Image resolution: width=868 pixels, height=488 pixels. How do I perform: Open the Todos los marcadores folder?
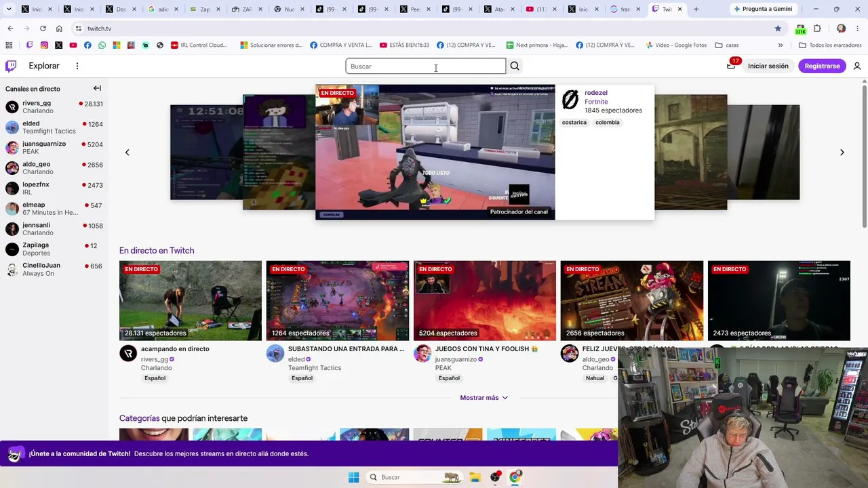[829, 45]
